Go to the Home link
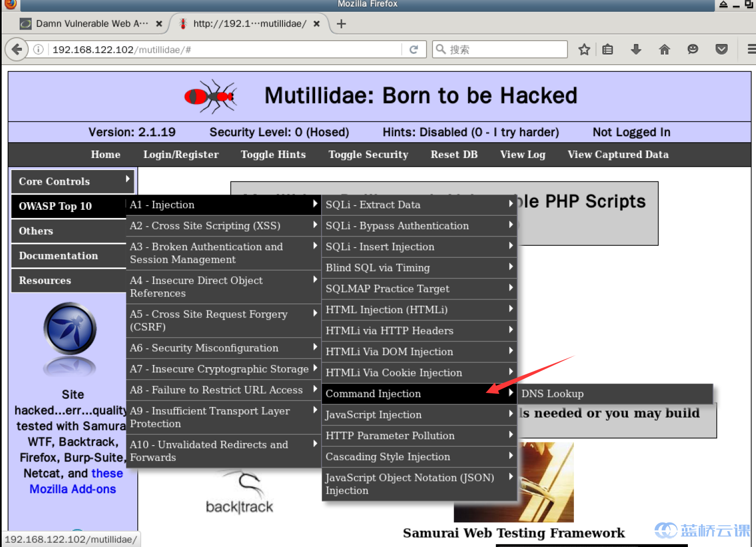This screenshot has height=547, width=756. click(x=106, y=155)
